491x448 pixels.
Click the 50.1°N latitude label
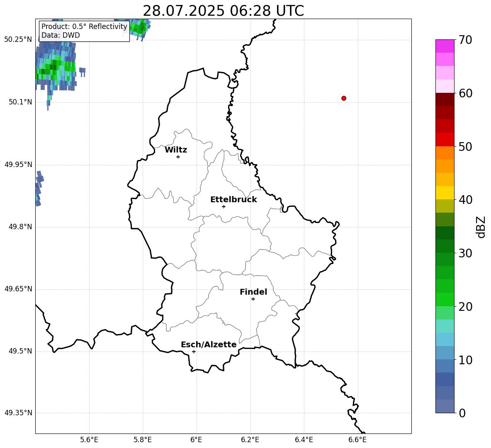pos(20,102)
